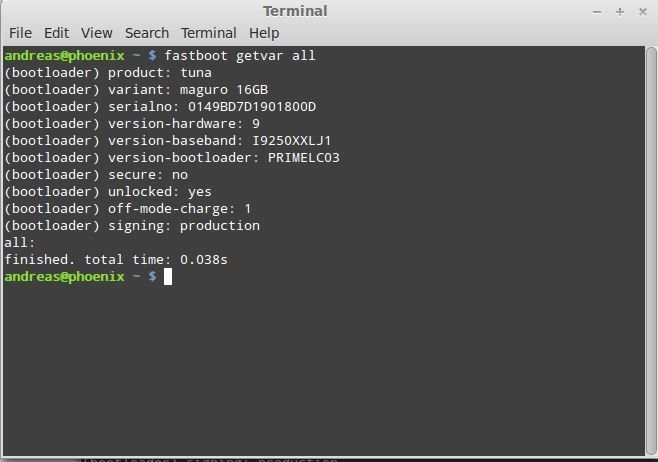Click the serial number 0149BD7D1901800D
The height and width of the screenshot is (462, 658).
tap(252, 107)
